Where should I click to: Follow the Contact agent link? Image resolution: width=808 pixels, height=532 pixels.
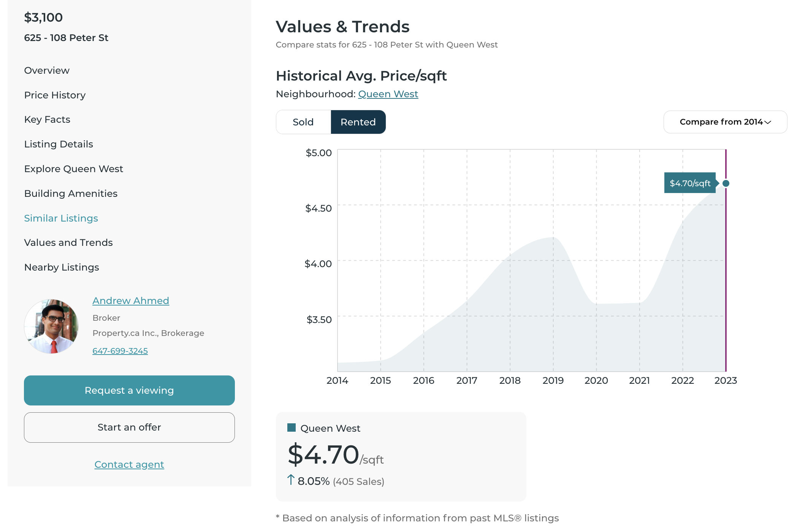(129, 464)
